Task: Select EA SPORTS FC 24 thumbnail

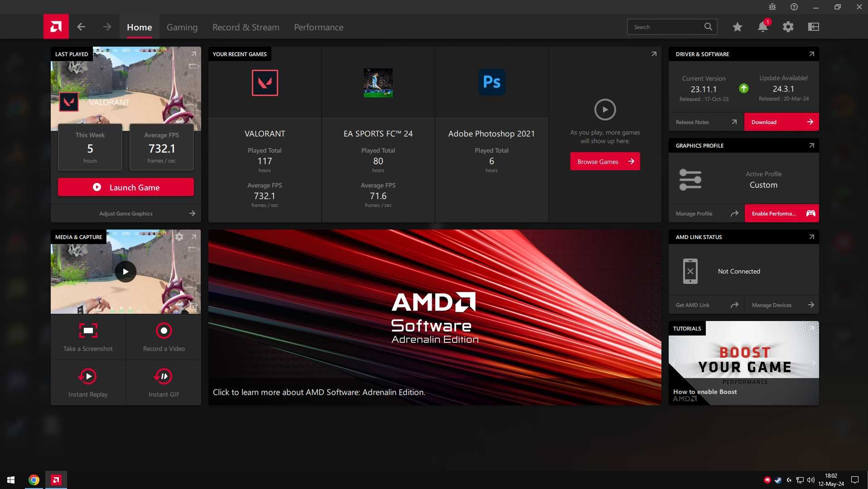Action: 378,83
